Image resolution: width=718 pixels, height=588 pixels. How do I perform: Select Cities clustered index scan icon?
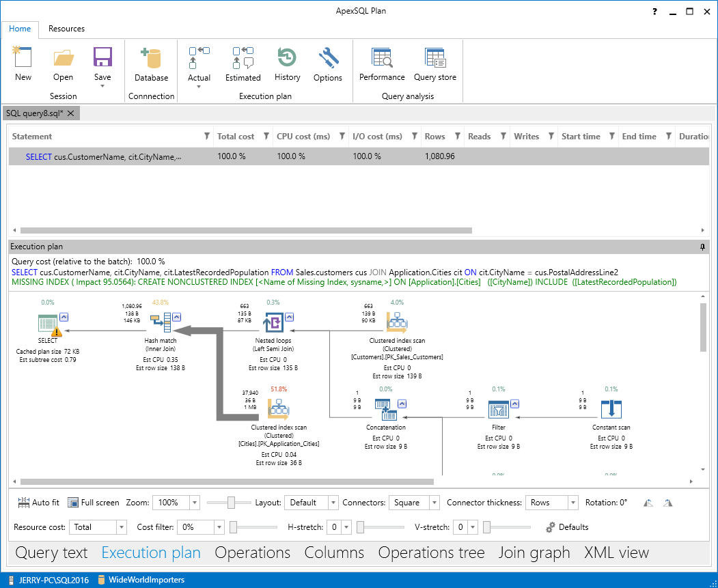point(279,409)
